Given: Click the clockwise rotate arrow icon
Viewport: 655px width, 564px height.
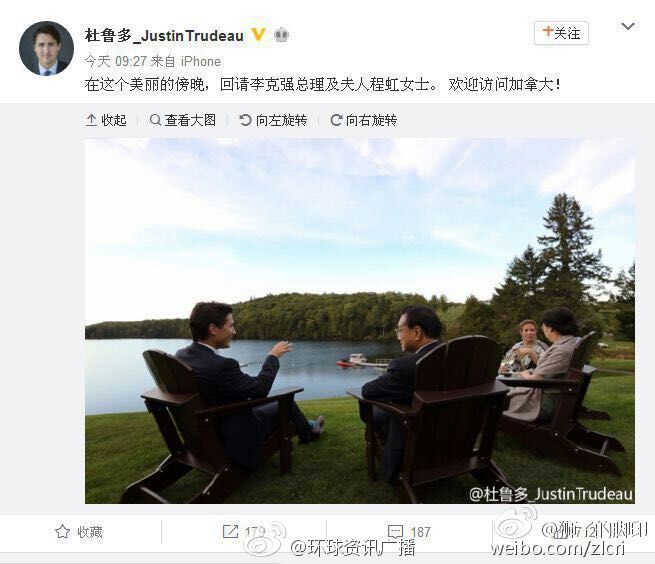Looking at the screenshot, I should (x=336, y=120).
